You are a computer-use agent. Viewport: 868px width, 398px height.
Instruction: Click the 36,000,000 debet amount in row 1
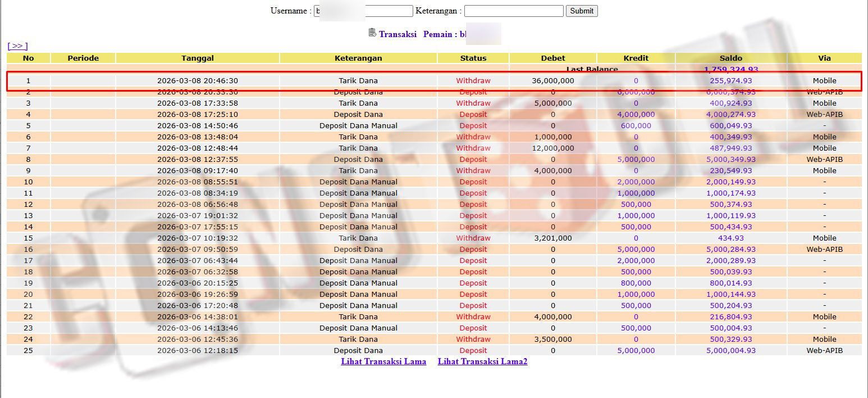point(552,80)
